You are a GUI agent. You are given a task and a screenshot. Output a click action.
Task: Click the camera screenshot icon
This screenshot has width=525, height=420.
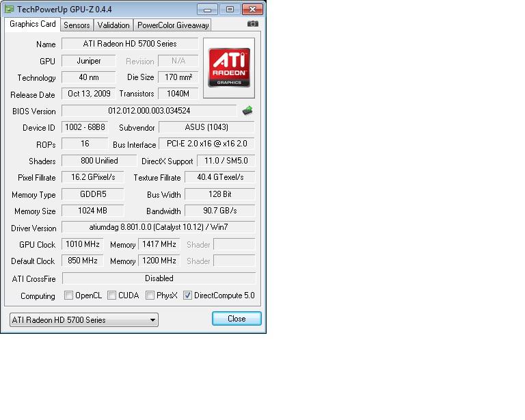252,24
